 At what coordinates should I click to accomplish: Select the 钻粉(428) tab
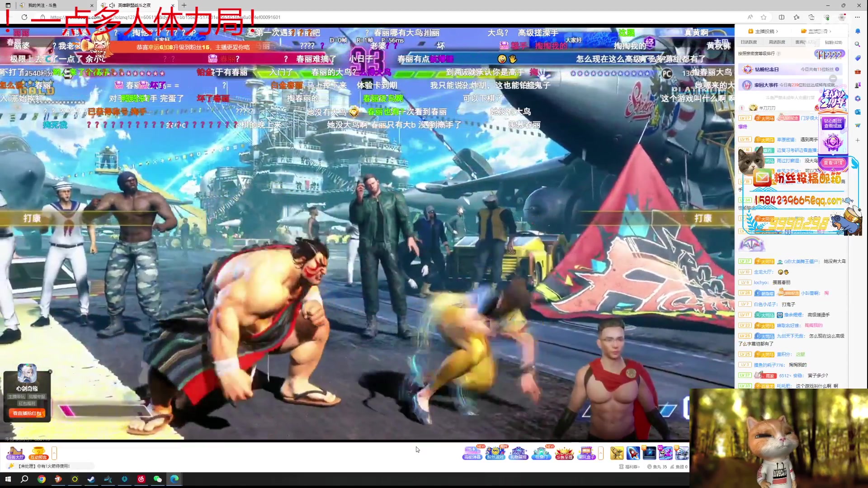pyautogui.click(x=833, y=42)
